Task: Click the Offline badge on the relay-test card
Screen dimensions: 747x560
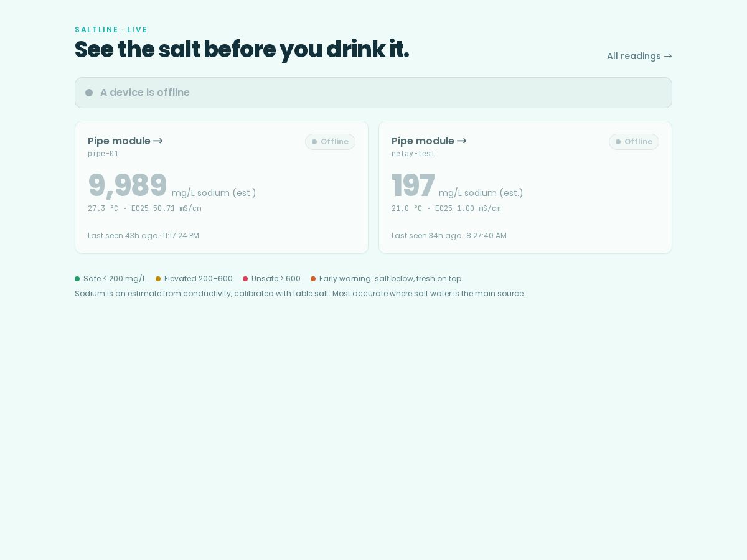Action: point(634,142)
